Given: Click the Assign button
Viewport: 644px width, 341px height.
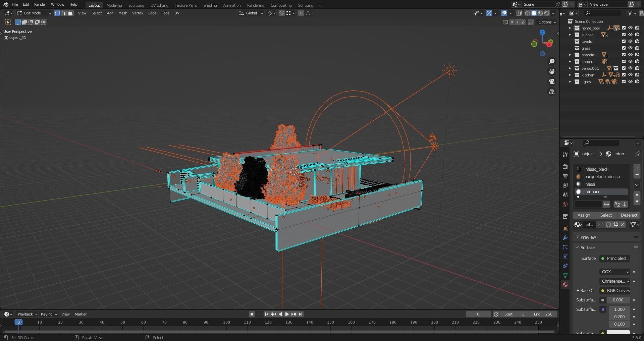Looking at the screenshot, I should tap(584, 215).
